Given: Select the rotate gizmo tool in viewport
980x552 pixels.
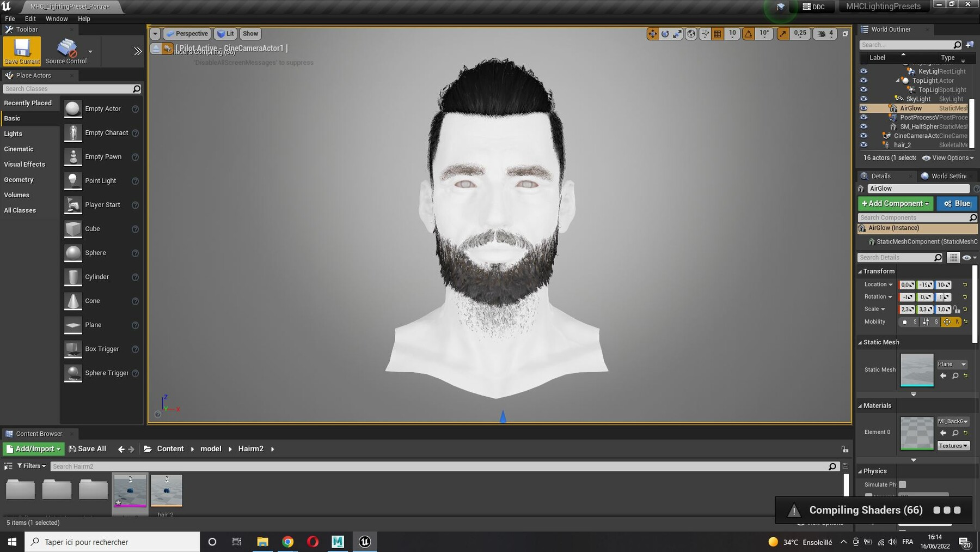Looking at the screenshot, I should [x=665, y=34].
